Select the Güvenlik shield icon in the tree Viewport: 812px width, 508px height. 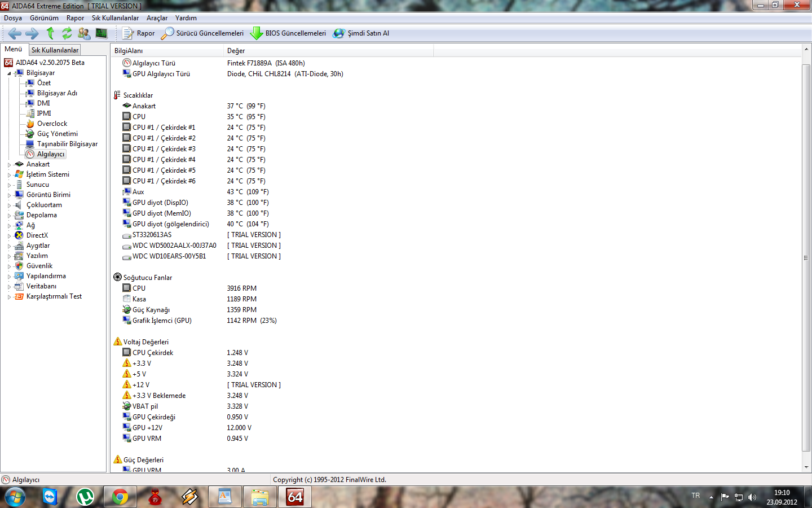19,266
